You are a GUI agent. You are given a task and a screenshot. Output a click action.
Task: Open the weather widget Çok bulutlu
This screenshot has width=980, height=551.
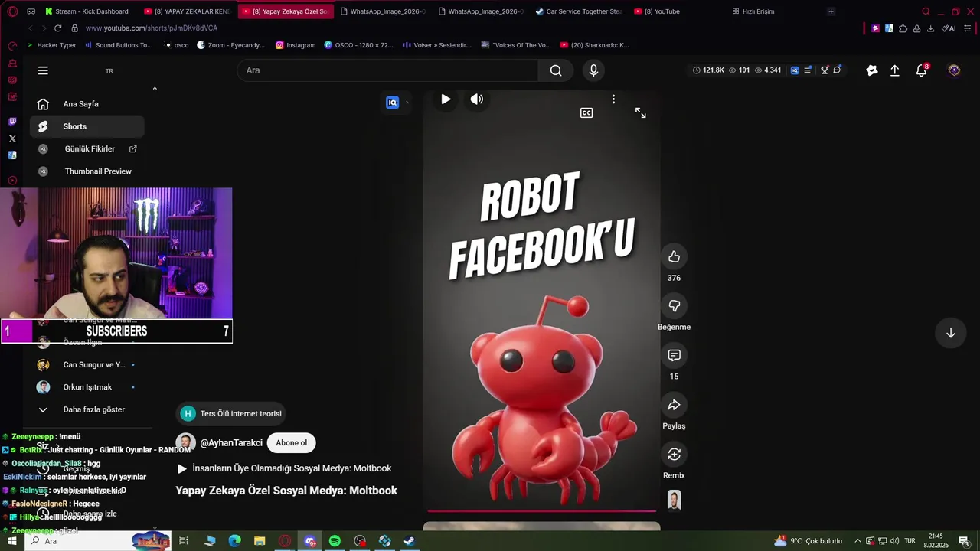click(808, 541)
